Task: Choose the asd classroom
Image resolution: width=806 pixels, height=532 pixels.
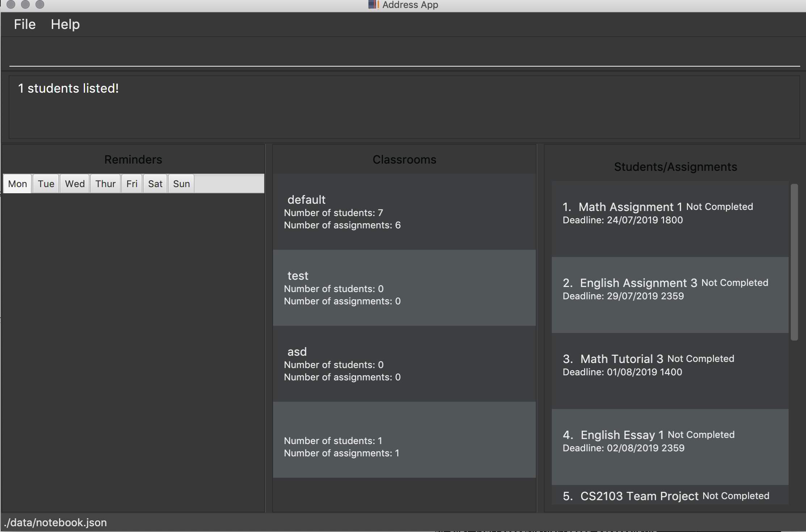Action: click(x=404, y=364)
